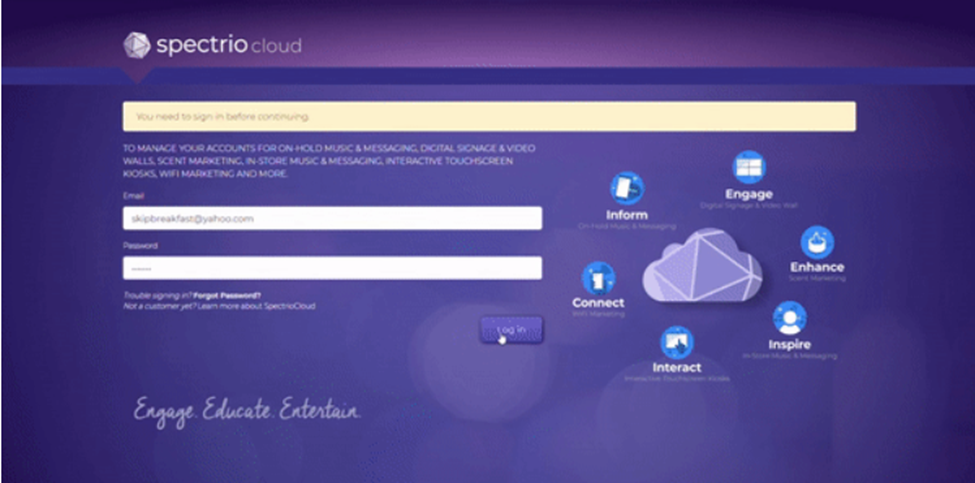Click the Engage digital signage icon
Viewport: 975px width, 483px height.
[748, 168]
